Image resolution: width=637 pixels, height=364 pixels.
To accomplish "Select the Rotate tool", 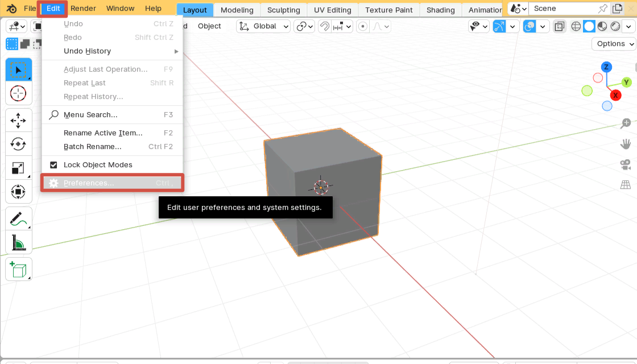I will click(18, 144).
